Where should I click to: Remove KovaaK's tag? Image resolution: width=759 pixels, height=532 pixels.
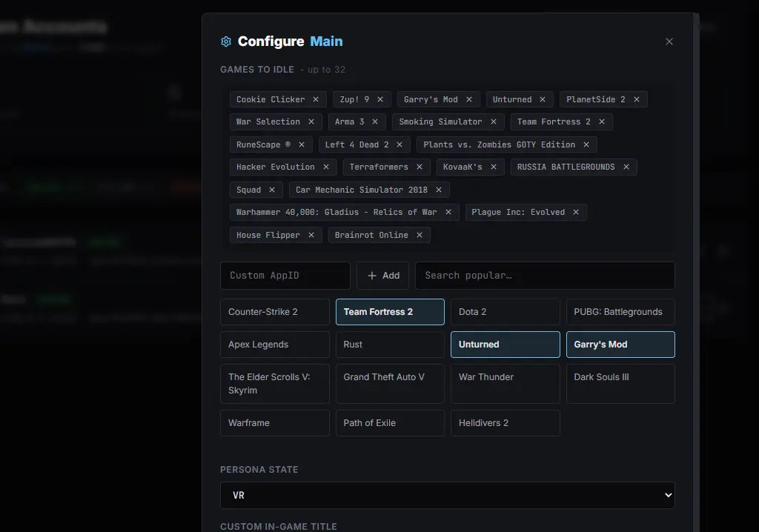click(x=493, y=167)
